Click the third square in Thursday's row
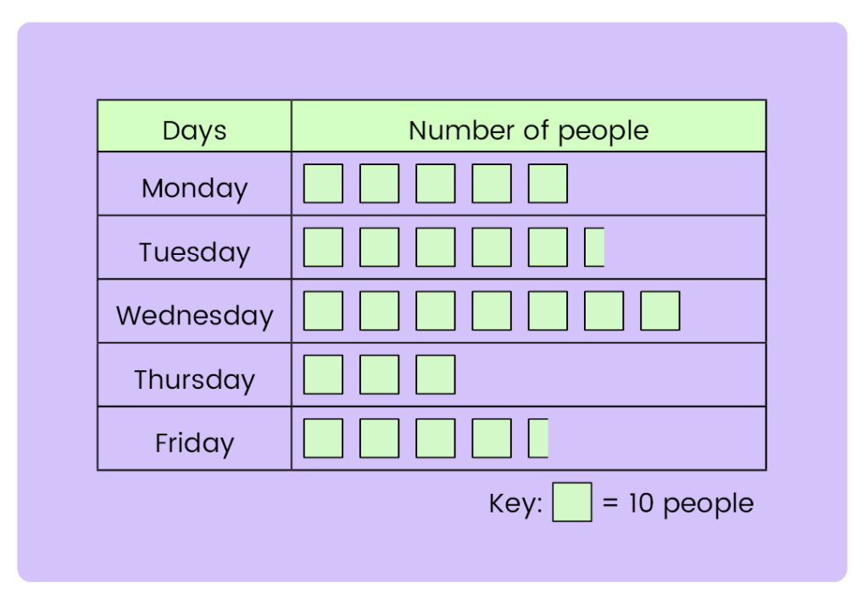The width and height of the screenshot is (868, 598). pyautogui.click(x=435, y=374)
